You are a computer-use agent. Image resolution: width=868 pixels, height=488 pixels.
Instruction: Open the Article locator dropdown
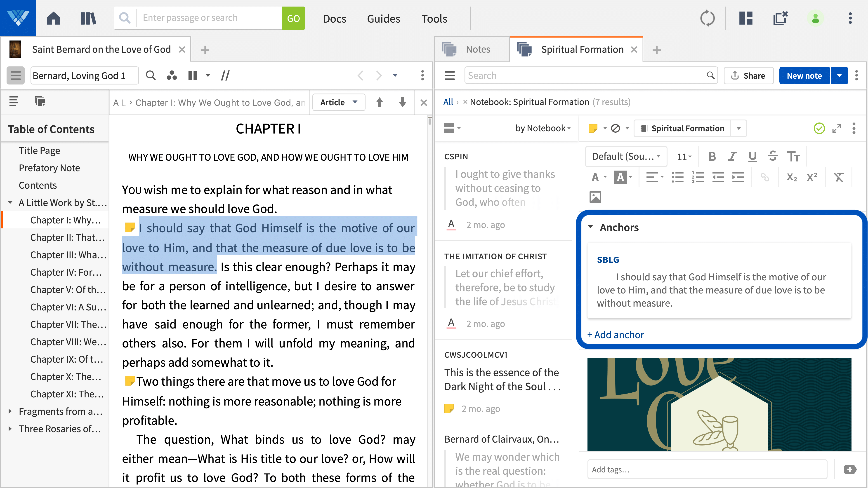click(x=339, y=102)
